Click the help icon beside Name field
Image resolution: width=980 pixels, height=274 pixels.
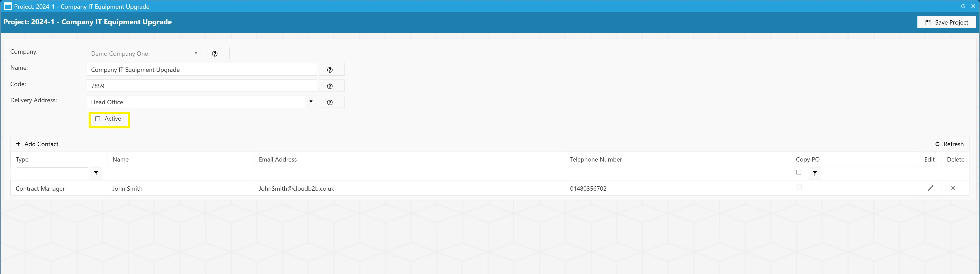coord(331,70)
